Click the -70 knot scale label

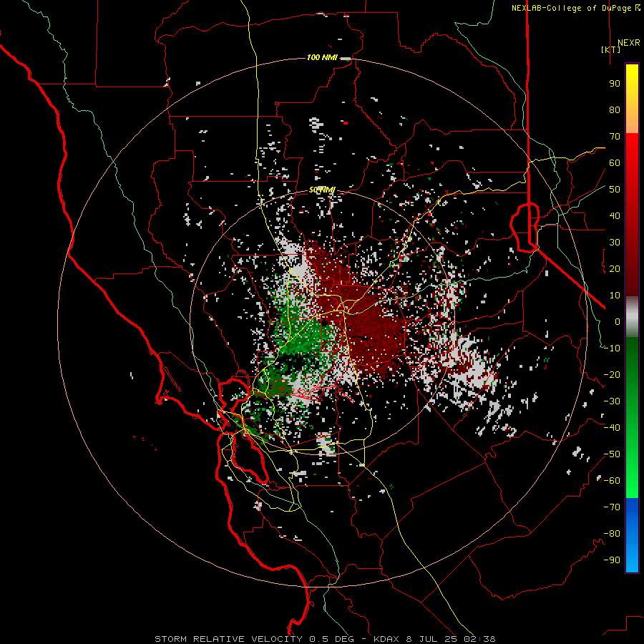(612, 507)
